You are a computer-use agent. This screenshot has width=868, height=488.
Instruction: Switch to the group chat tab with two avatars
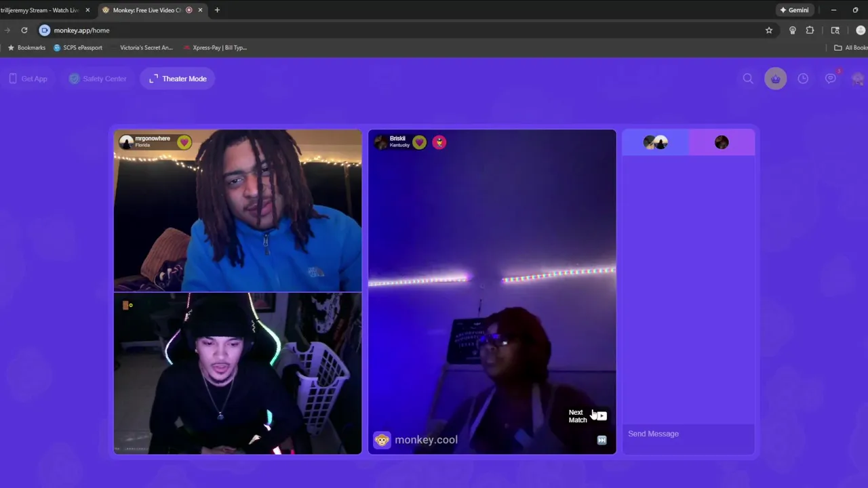(x=656, y=142)
